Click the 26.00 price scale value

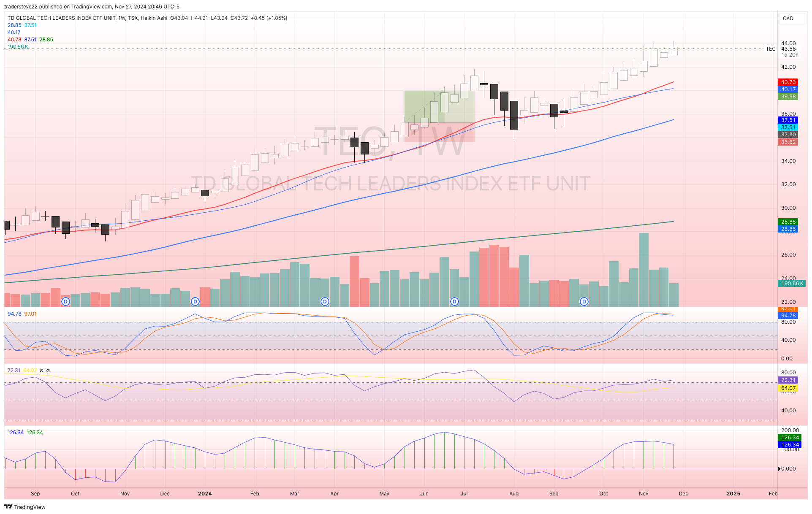(788, 255)
